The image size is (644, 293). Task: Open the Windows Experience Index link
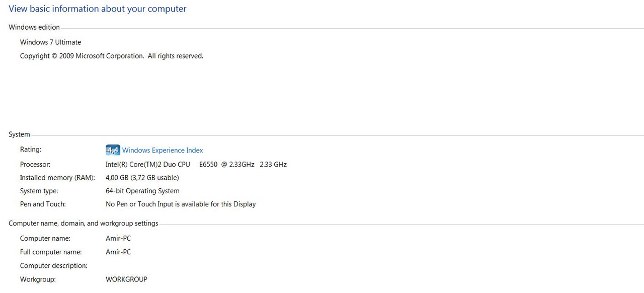163,150
